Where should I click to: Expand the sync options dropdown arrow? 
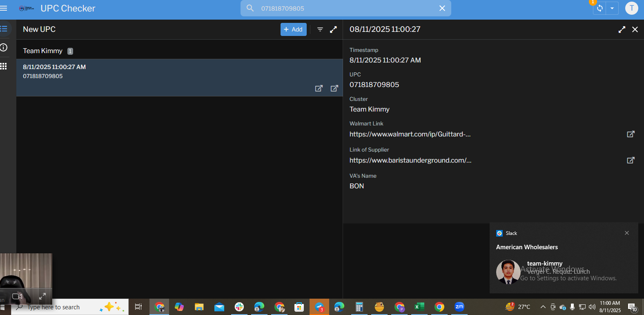point(612,8)
